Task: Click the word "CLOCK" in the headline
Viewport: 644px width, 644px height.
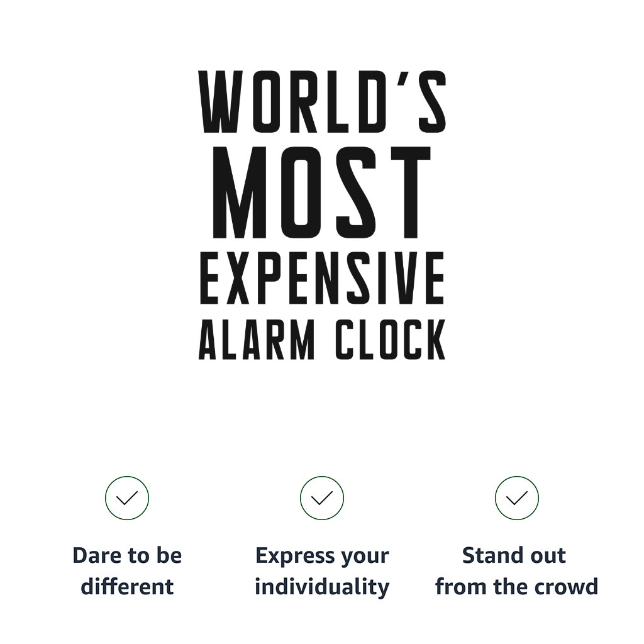Action: point(390,340)
